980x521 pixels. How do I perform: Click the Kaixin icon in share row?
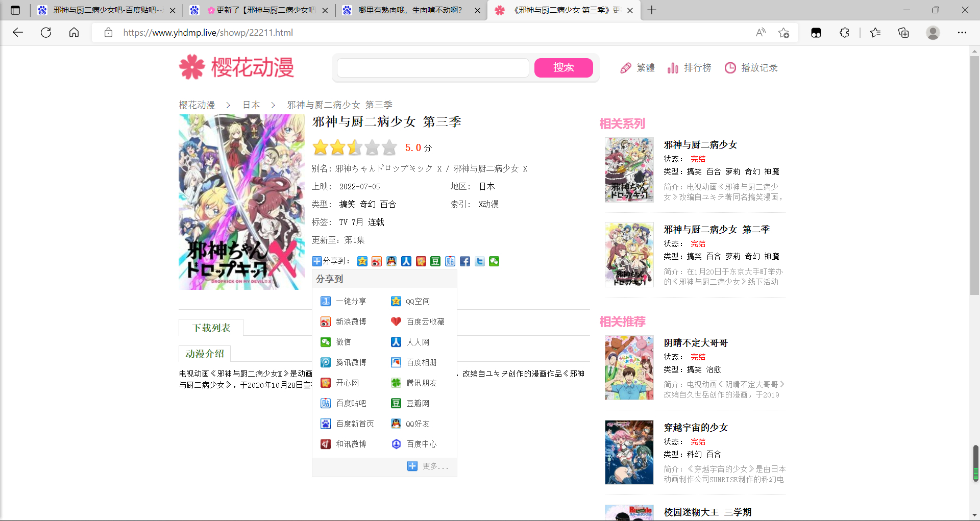421,261
